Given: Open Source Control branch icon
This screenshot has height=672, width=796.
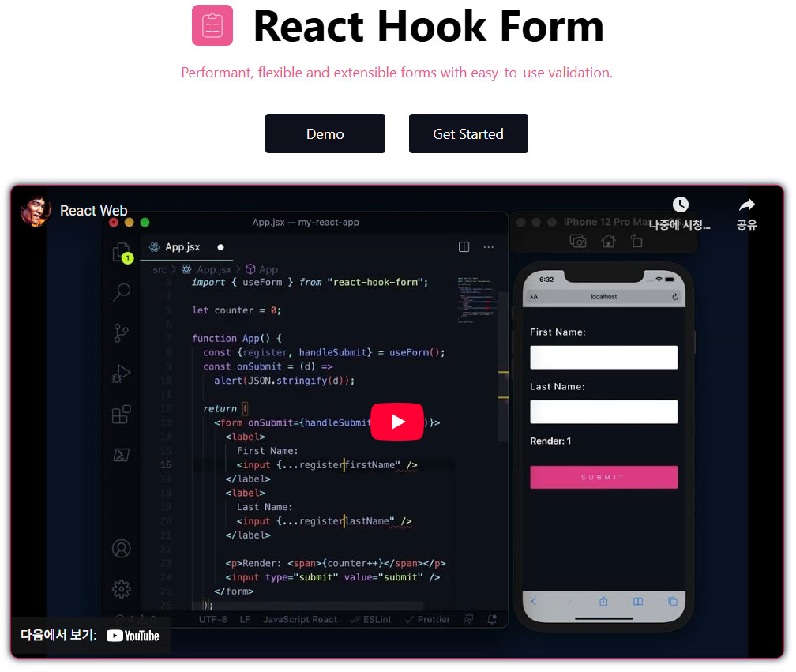Looking at the screenshot, I should (x=121, y=333).
